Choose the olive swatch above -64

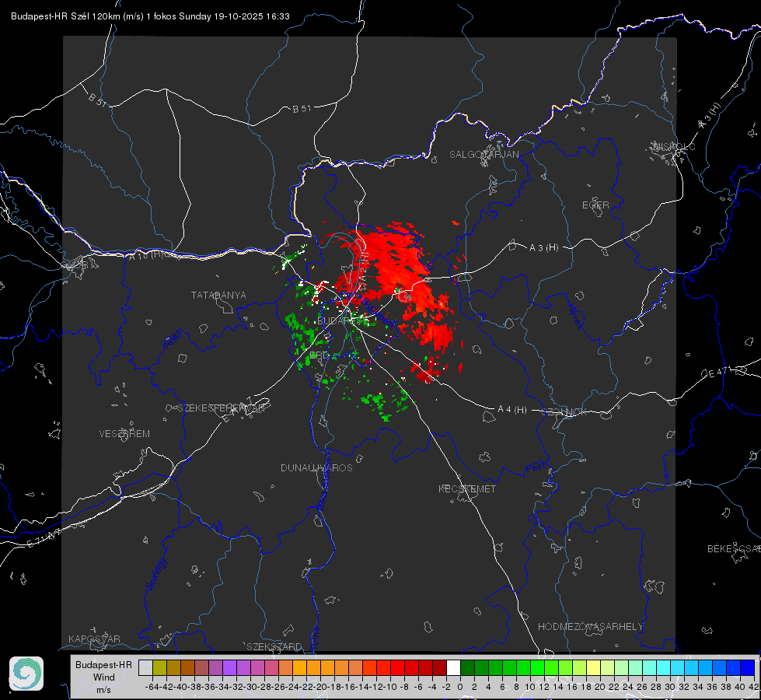[x=159, y=667]
